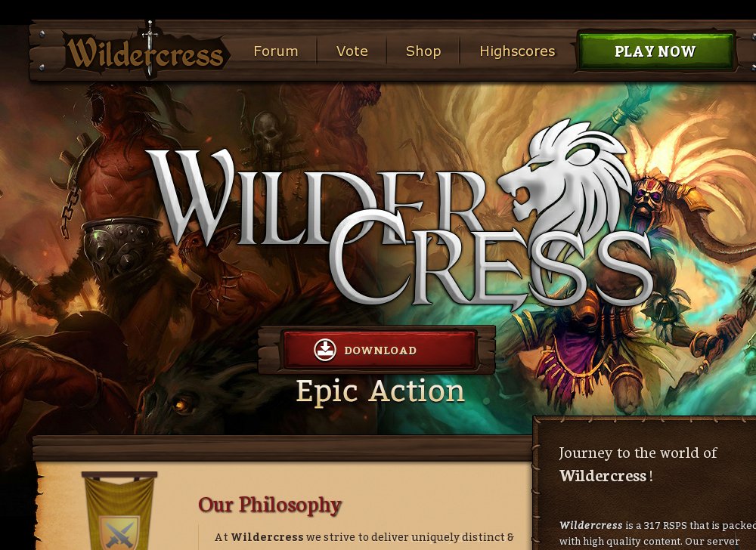Click the download arrow icon

coord(325,350)
